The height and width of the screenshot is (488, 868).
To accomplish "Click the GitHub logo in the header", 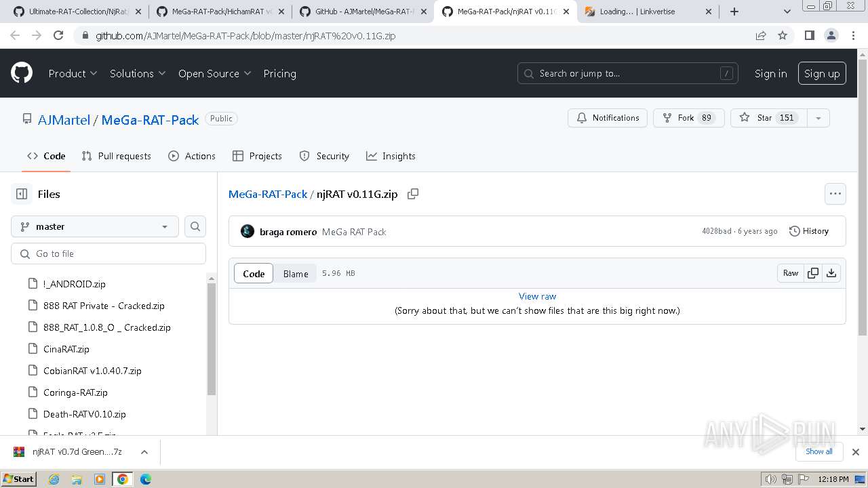I will (x=22, y=73).
